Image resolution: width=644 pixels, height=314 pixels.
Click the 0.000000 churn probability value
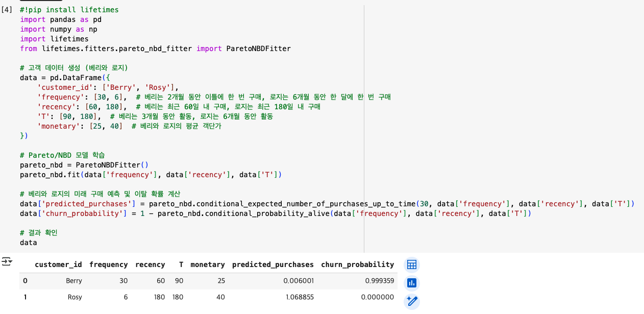[x=378, y=297]
